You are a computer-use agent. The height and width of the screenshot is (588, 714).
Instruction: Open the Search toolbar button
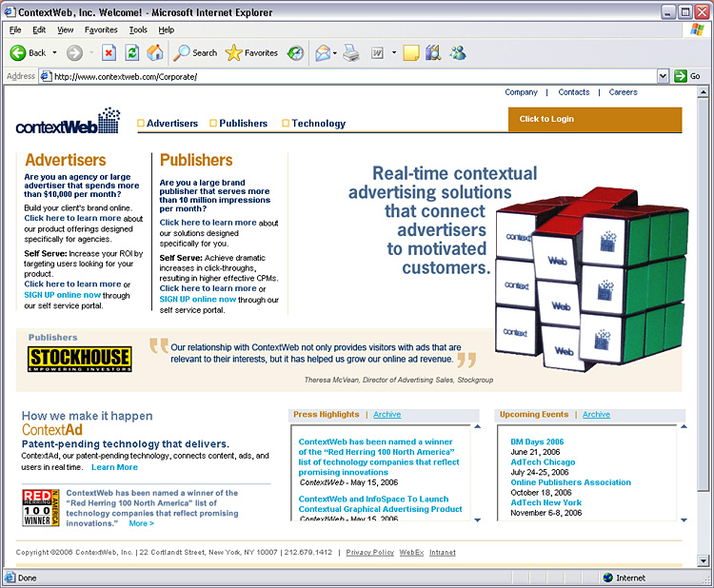[x=195, y=52]
